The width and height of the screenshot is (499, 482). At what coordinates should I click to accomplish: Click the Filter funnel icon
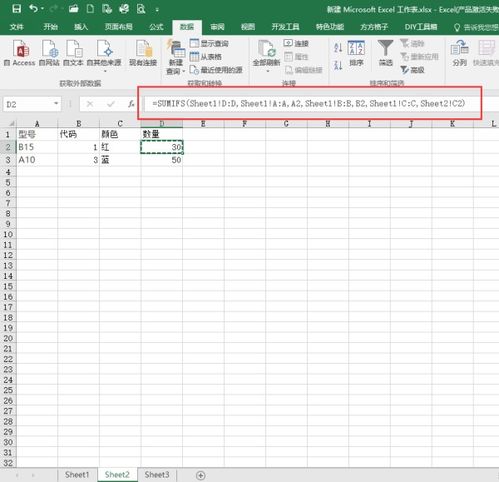[x=385, y=48]
